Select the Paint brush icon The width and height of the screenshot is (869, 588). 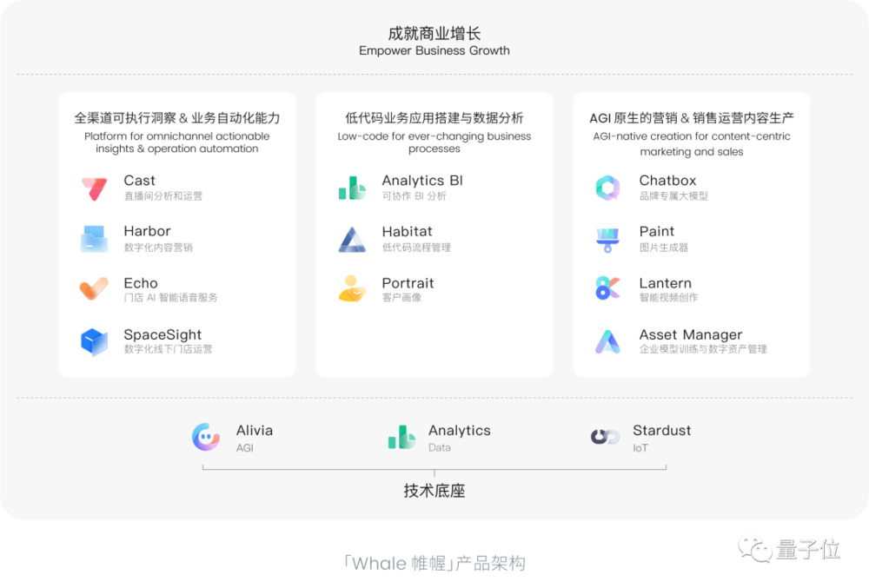(x=608, y=240)
